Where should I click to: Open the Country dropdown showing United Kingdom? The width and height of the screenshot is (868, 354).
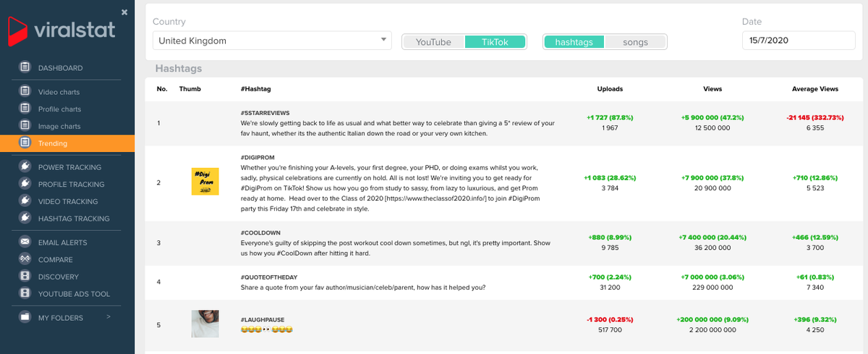pyautogui.click(x=272, y=41)
